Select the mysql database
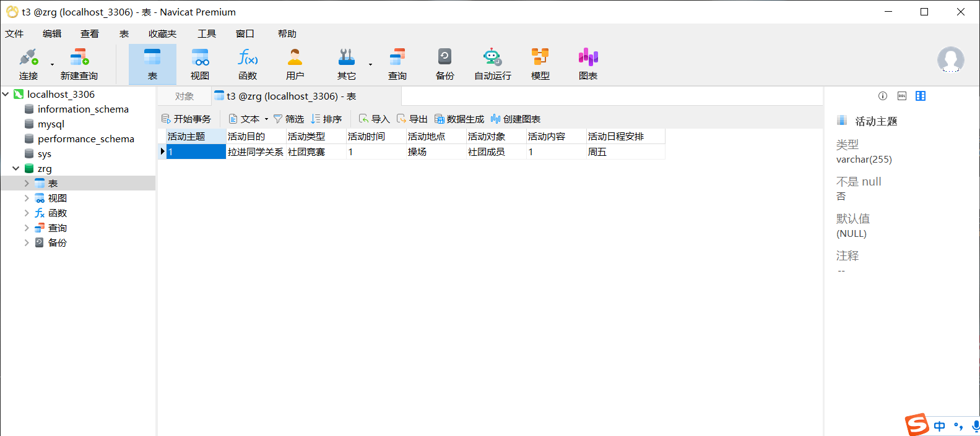Screen dimensions: 980x436 point(51,124)
